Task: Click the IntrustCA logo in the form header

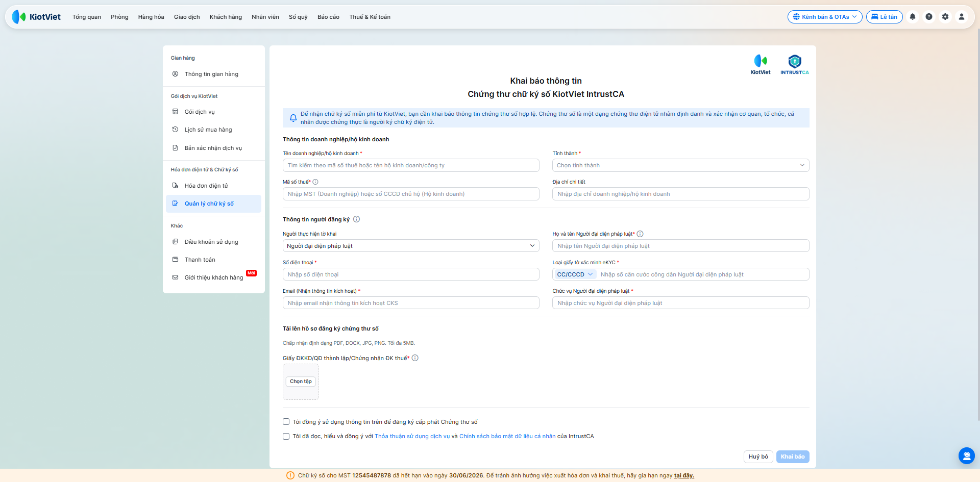Action: click(x=795, y=65)
